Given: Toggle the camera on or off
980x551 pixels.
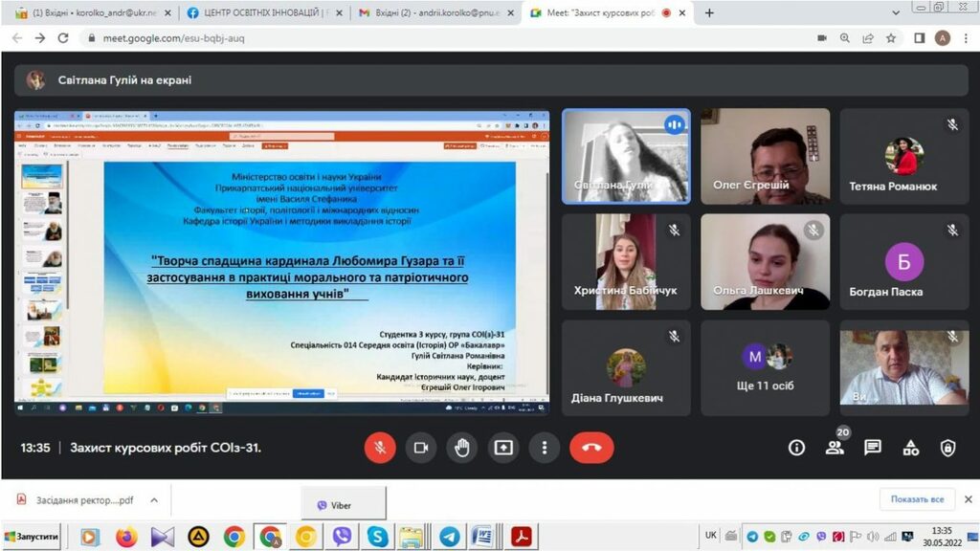Looking at the screenshot, I should (420, 448).
